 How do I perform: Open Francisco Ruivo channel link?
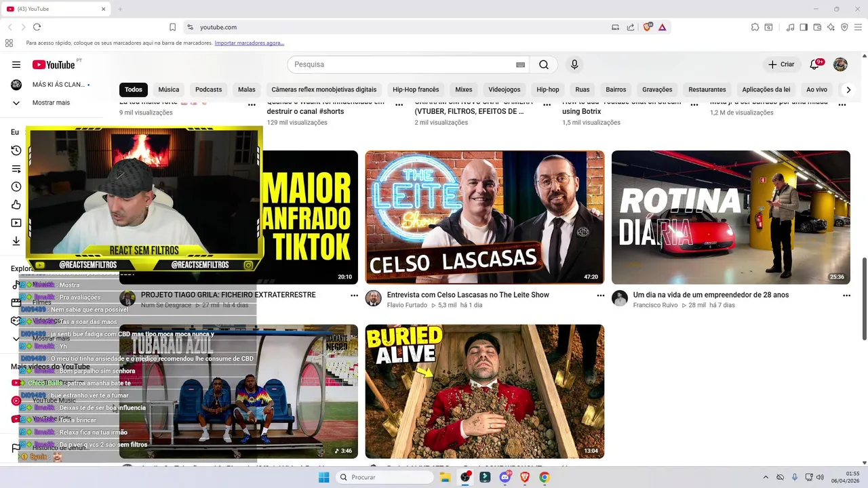(x=656, y=306)
